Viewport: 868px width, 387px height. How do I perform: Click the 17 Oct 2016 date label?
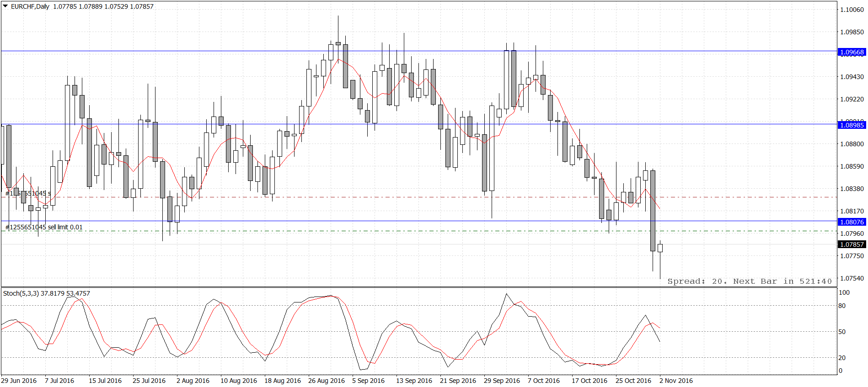click(589, 381)
